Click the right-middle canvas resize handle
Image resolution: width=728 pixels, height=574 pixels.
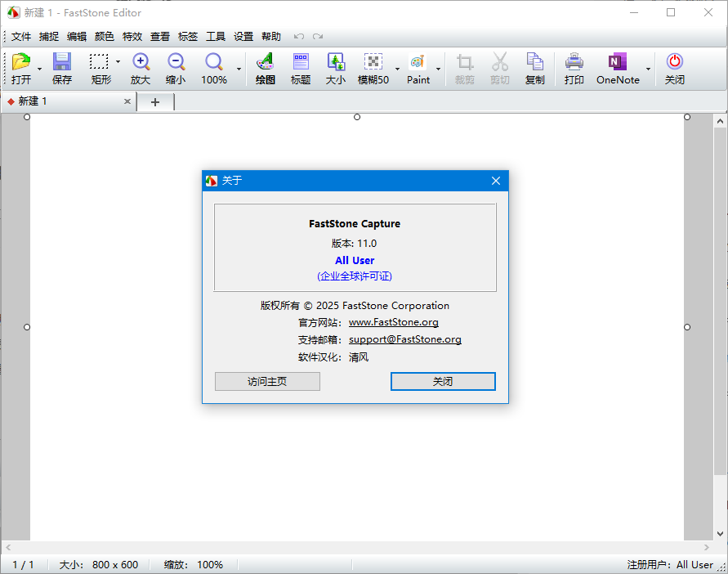(x=687, y=327)
